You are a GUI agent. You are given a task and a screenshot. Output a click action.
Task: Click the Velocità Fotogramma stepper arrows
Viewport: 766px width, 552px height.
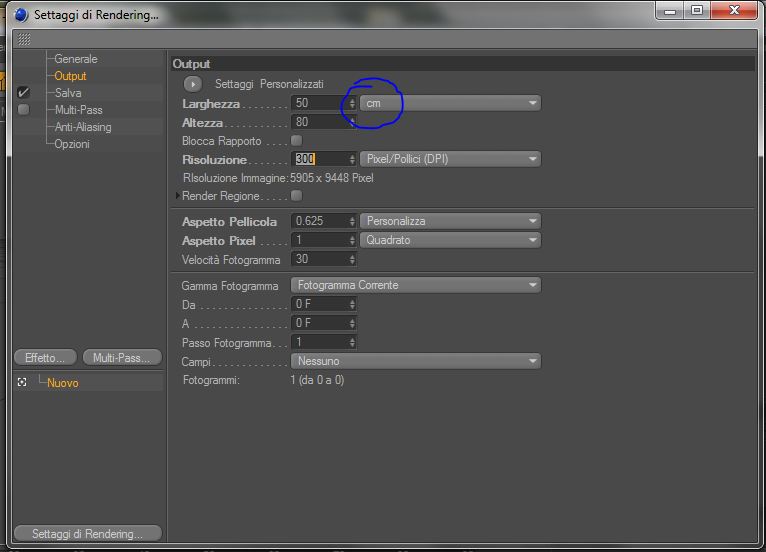click(x=352, y=259)
